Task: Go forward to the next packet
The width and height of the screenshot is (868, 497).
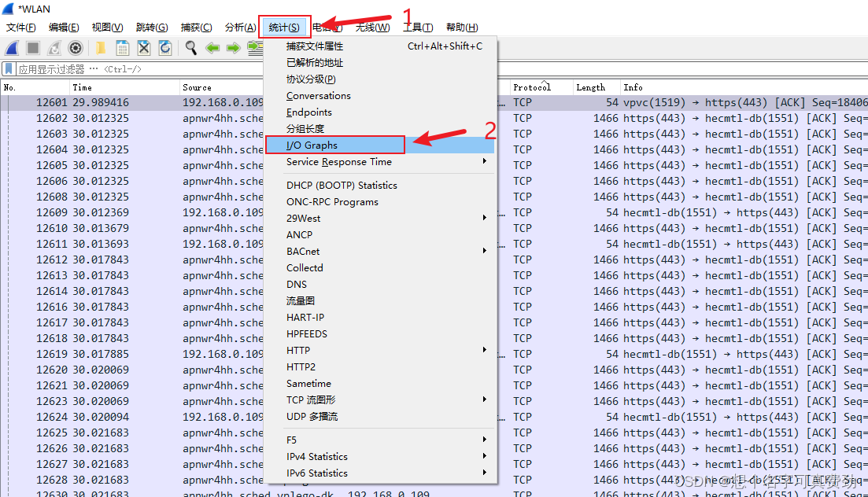Action: tap(234, 48)
